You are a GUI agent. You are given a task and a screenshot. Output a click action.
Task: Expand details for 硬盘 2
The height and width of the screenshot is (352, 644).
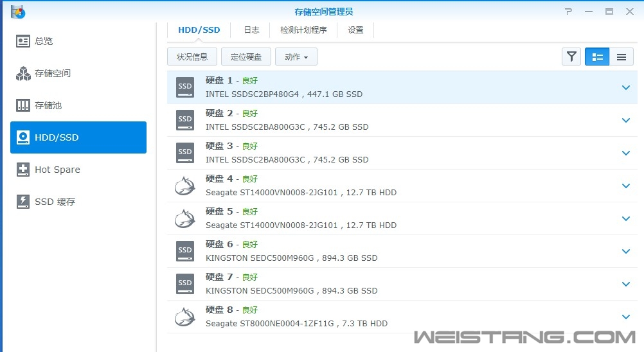626,120
